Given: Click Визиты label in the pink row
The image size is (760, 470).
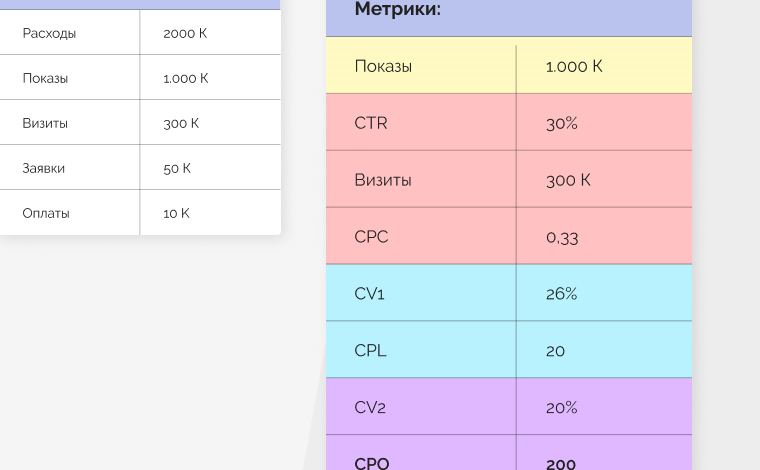Looking at the screenshot, I should pyautogui.click(x=383, y=180).
